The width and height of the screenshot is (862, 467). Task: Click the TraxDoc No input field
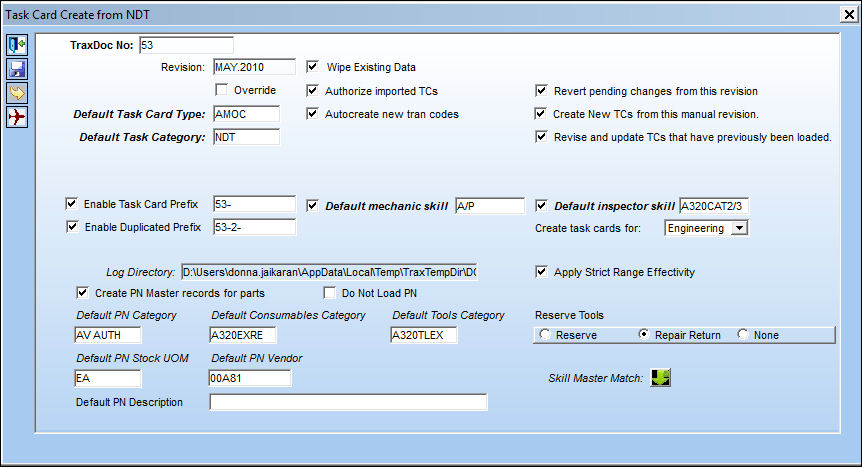(186, 45)
